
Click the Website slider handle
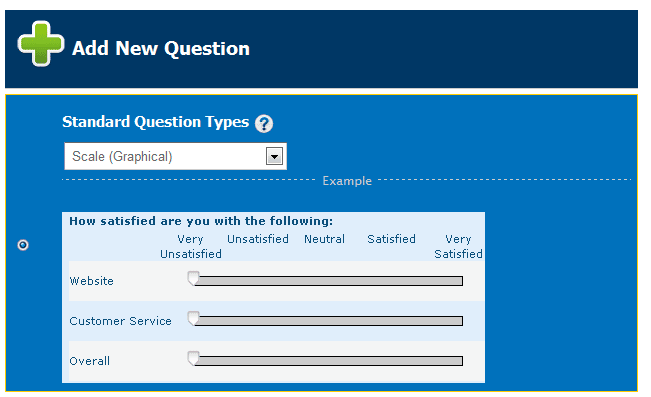point(193,278)
